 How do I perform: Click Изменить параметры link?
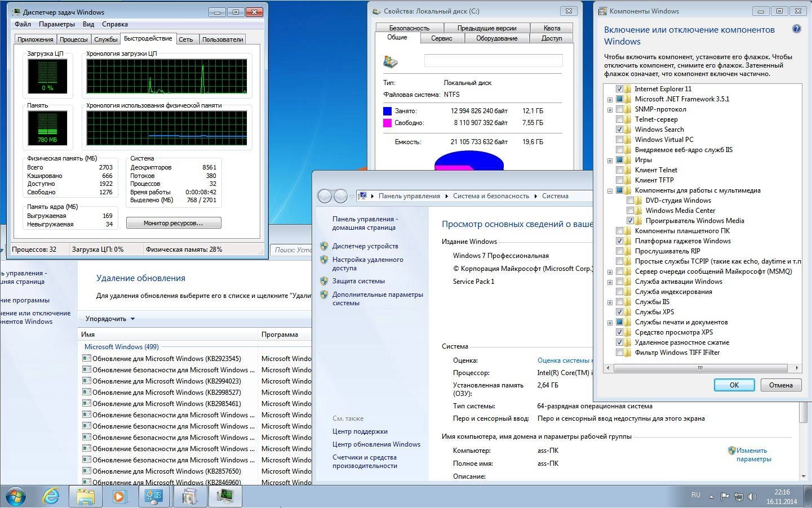pos(753,454)
